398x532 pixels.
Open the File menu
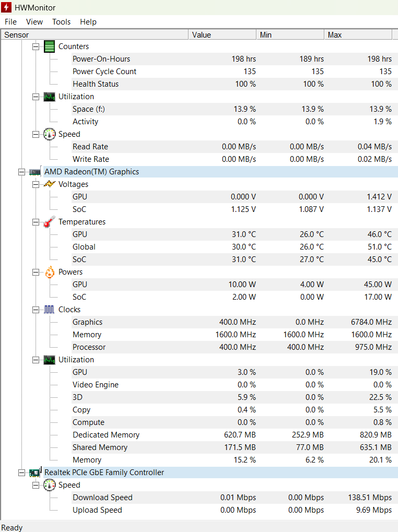10,22
